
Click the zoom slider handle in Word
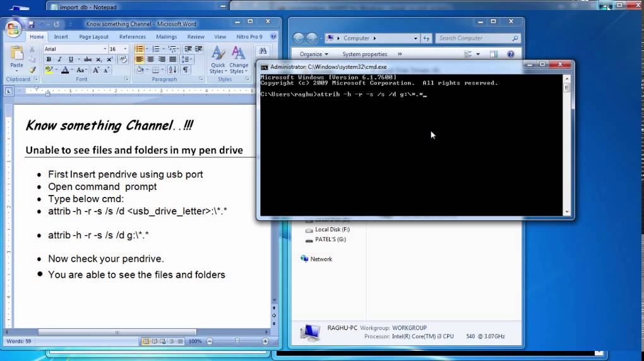237,341
